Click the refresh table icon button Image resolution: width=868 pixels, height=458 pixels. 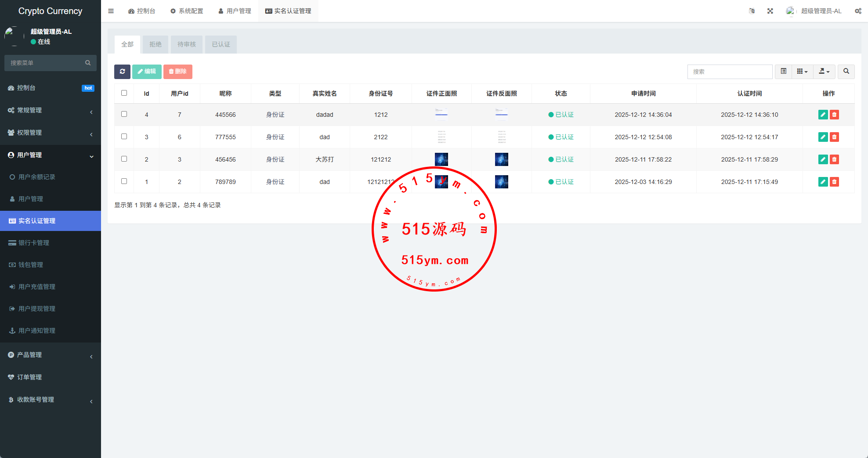coord(122,72)
